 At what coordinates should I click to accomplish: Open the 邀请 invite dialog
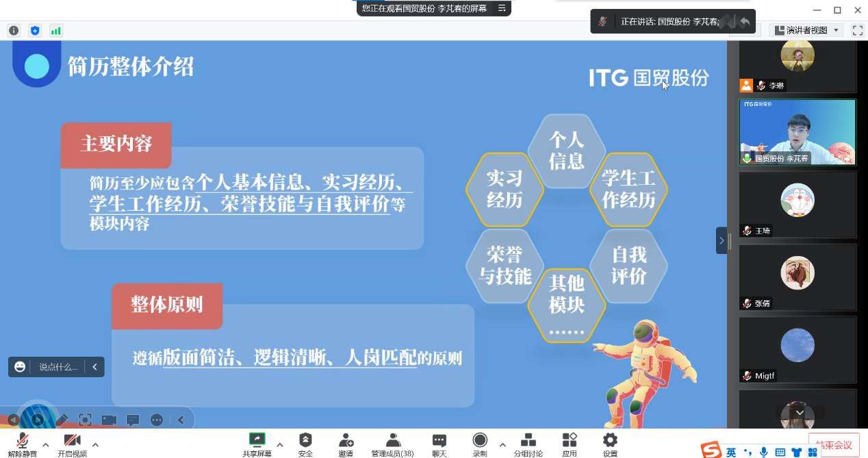346,445
